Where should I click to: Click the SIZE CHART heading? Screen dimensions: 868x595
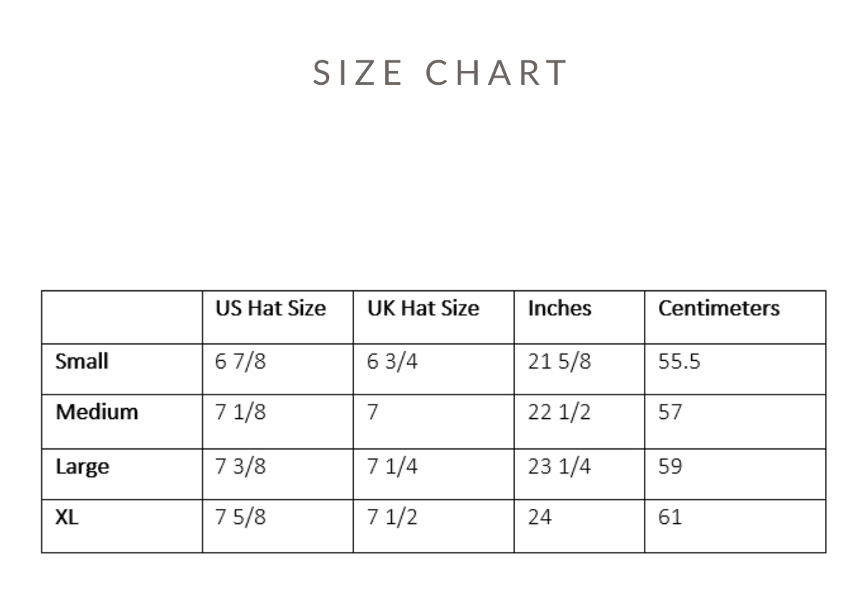[440, 73]
